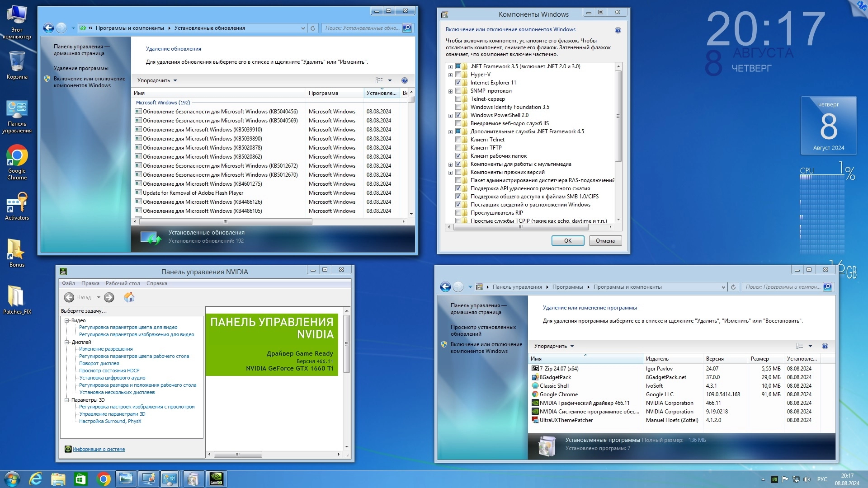Click refresh button in Installed Updates window
This screenshot has height=488, width=868.
point(312,28)
